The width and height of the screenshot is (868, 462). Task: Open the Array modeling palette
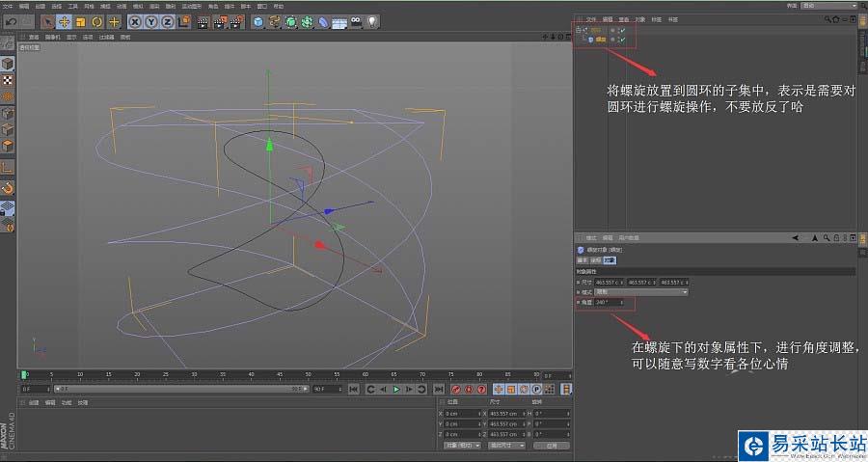point(308,22)
